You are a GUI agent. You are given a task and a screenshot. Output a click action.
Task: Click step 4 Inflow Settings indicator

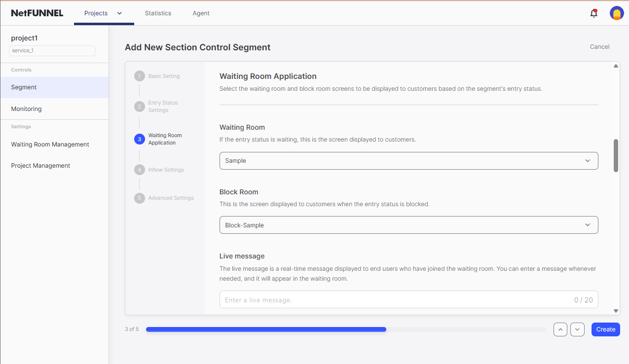point(139,169)
